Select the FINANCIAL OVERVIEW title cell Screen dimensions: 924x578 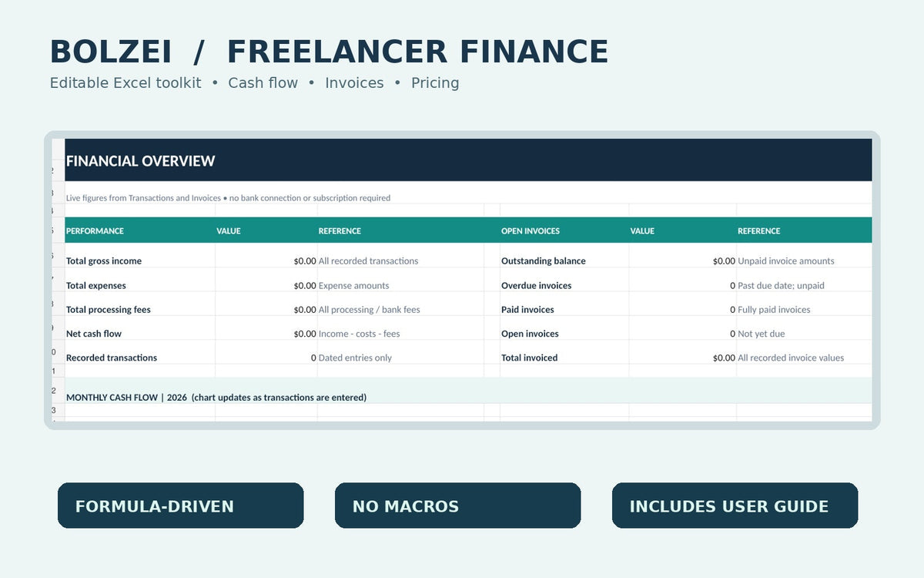[468, 160]
